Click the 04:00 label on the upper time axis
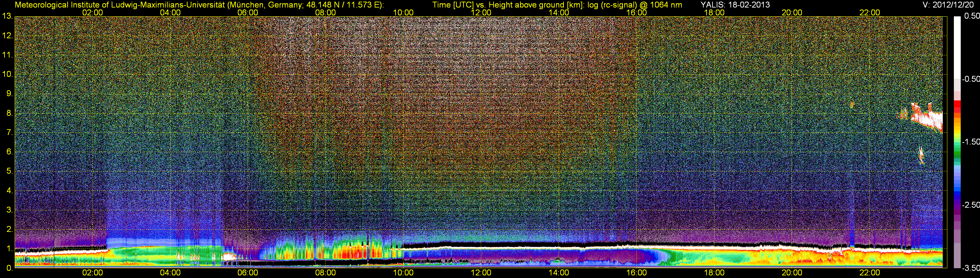Viewport: 980px width, 278px height. coord(170,12)
